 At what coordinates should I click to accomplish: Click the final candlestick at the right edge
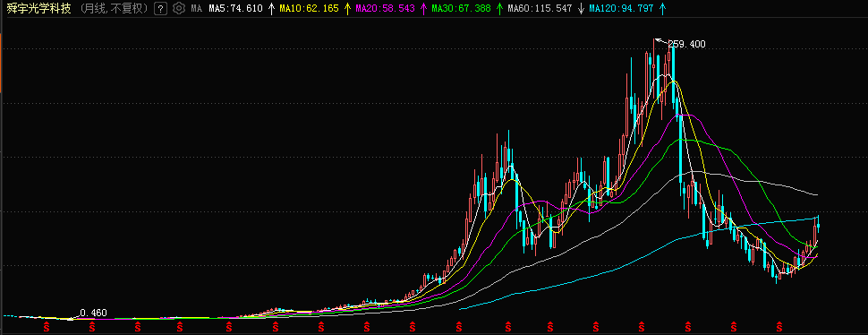(x=818, y=224)
